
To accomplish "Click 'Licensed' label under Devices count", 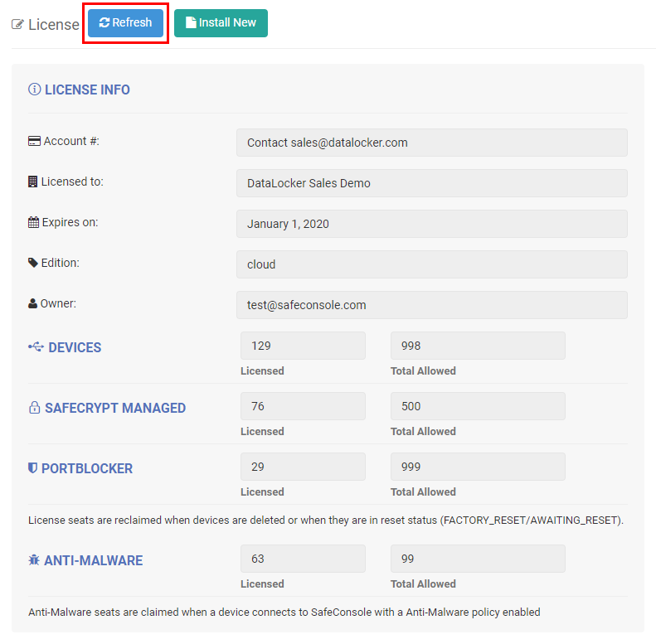I will click(262, 371).
